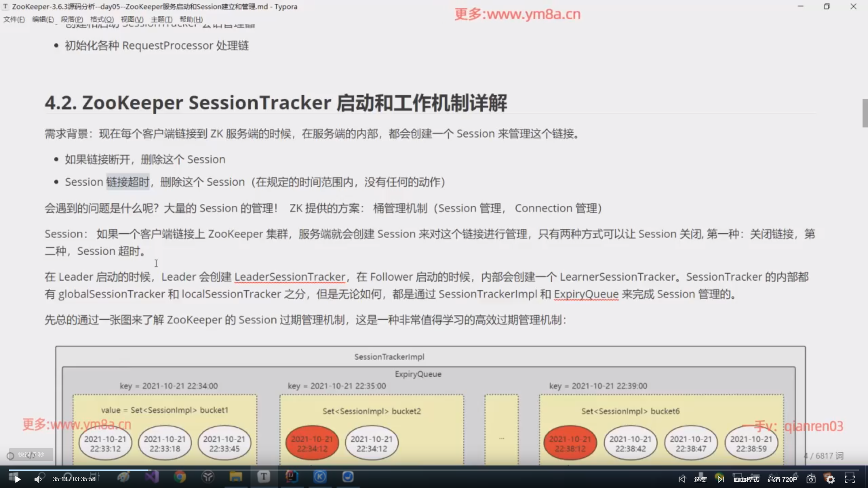Open the 画面模式 picture mode menu
This screenshot has height=488, width=868.
coord(746,479)
